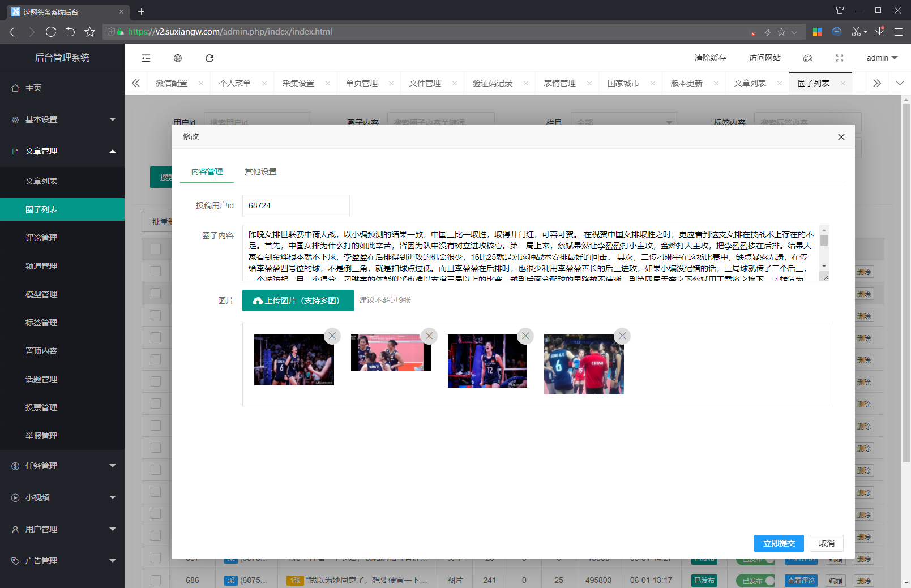Close the 个人菜单 tab
Screen dimensions: 911x588
tap(264, 83)
